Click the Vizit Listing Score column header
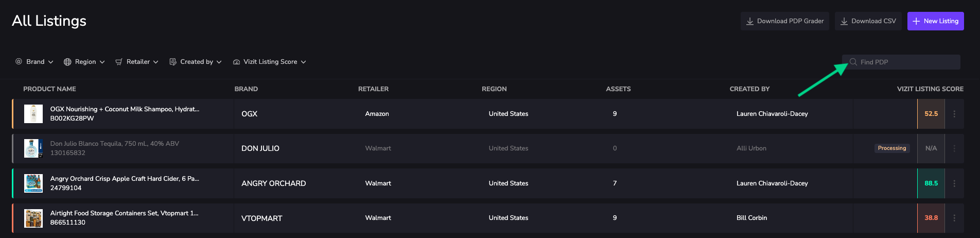This screenshot has width=980, height=238. pos(930,89)
